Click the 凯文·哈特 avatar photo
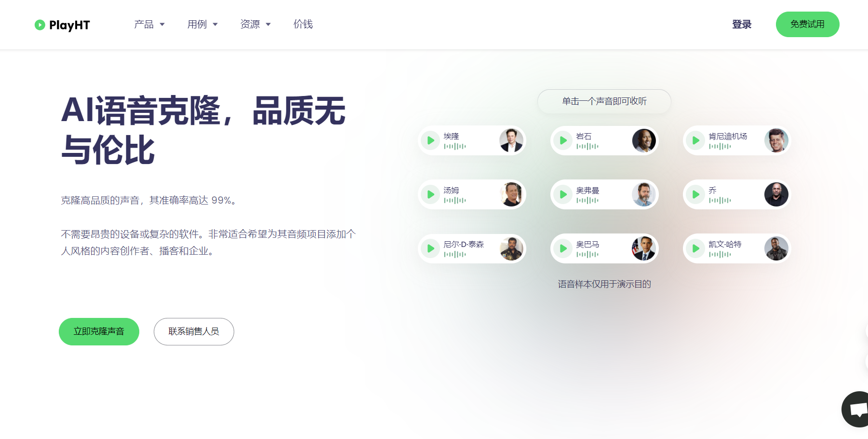868x439 pixels. tap(776, 248)
